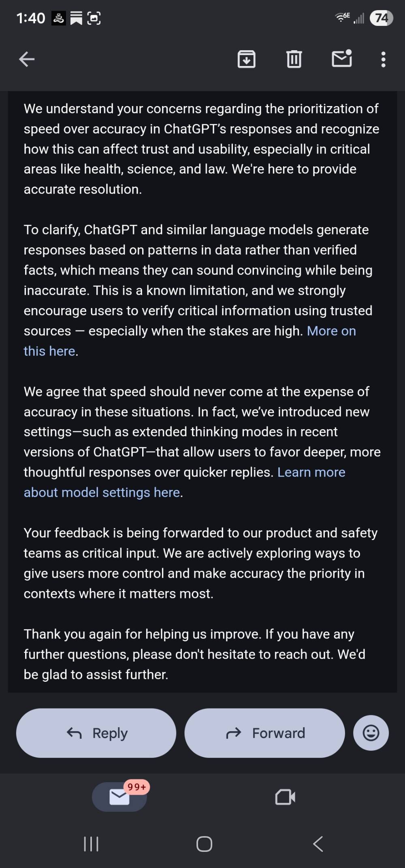Tap the back arrow to return to inbox
This screenshot has width=405, height=868.
coord(27,60)
